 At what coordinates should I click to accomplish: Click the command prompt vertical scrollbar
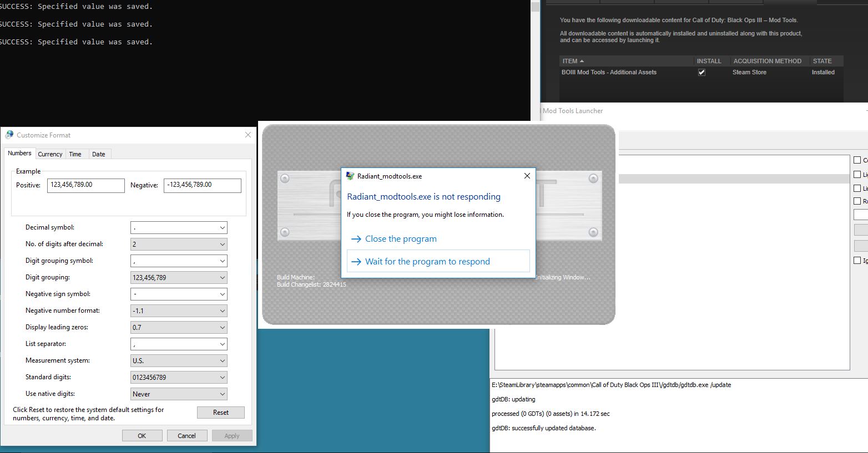tap(535, 61)
